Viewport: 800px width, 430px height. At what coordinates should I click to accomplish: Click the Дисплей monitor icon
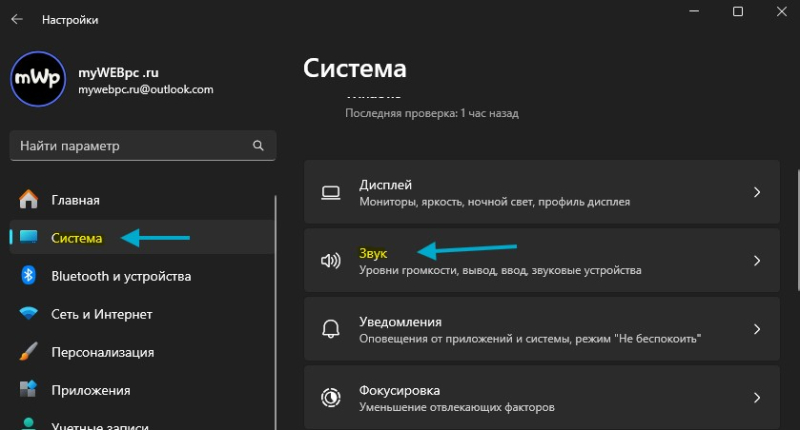tap(331, 192)
